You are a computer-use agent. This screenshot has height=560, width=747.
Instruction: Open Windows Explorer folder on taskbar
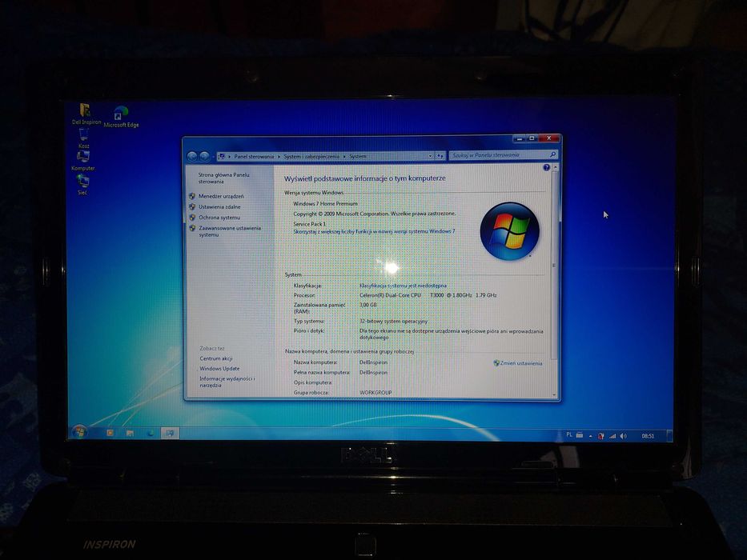click(130, 434)
